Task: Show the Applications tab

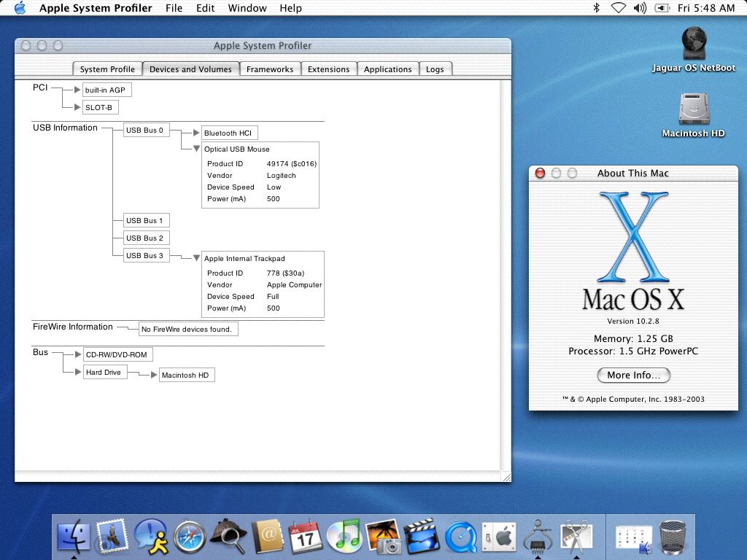Action: click(x=388, y=69)
